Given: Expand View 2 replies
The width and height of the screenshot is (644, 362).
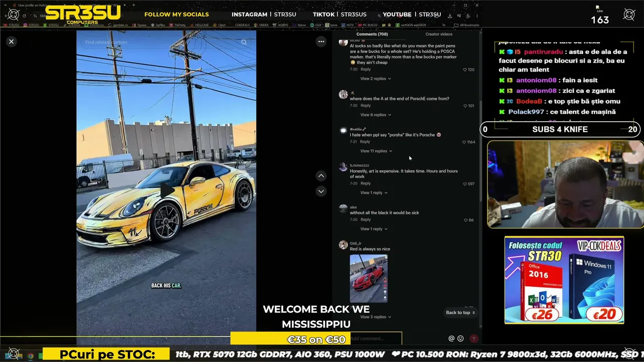Looking at the screenshot, I should click(375, 79).
